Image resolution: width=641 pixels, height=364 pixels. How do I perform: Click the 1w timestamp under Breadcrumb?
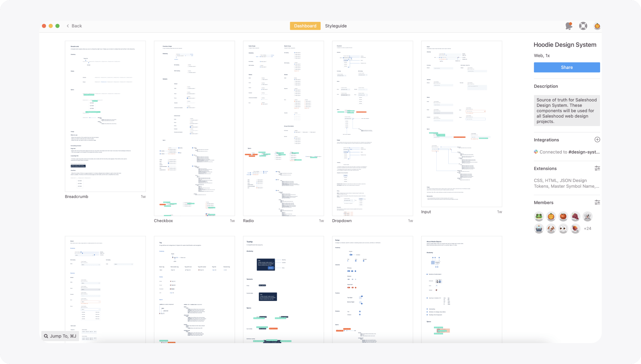pos(143,196)
